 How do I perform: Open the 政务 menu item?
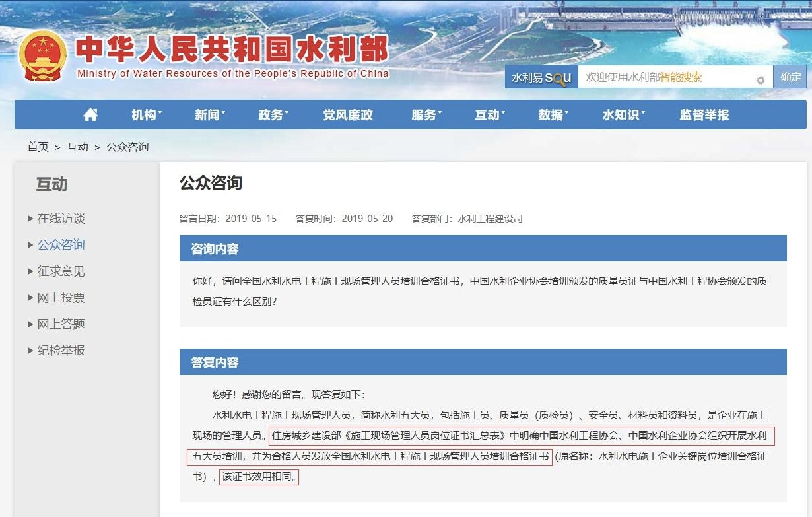click(x=272, y=114)
